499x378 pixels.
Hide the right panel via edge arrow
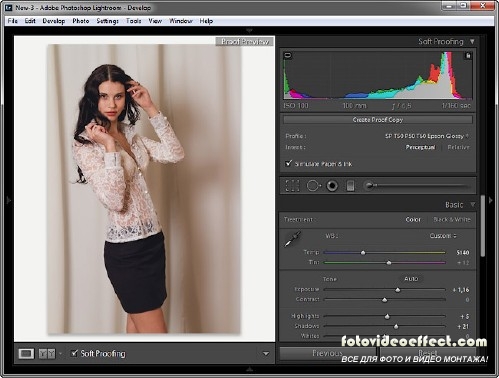pos(491,200)
